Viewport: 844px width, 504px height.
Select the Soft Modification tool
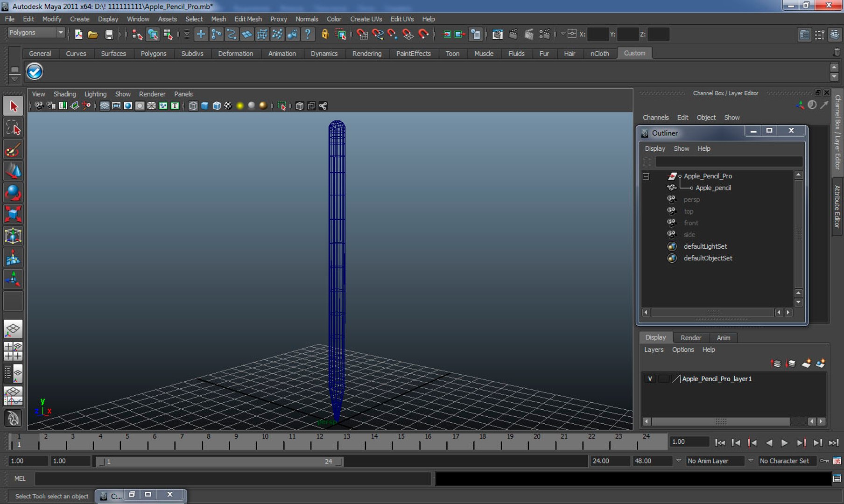pyautogui.click(x=13, y=258)
